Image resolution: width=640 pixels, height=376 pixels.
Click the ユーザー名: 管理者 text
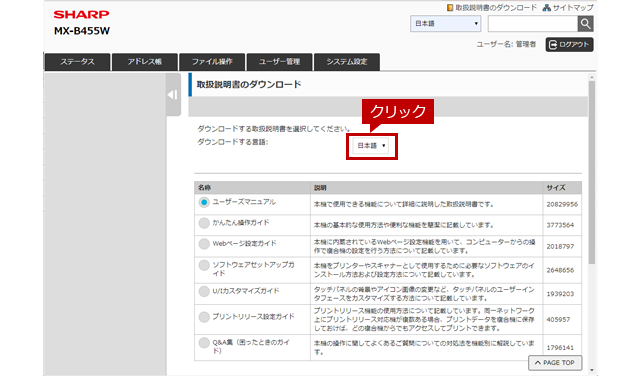pyautogui.click(x=506, y=44)
